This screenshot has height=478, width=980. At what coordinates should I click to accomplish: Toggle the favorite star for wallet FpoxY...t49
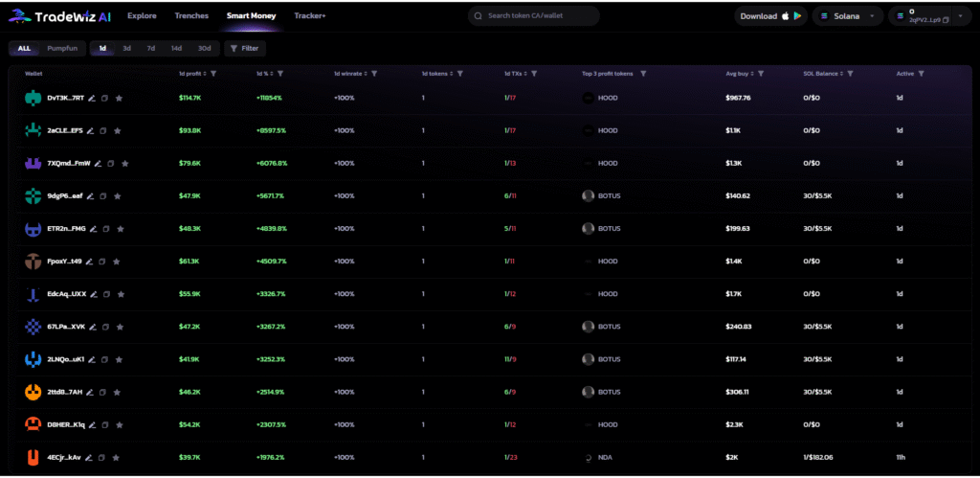118,261
